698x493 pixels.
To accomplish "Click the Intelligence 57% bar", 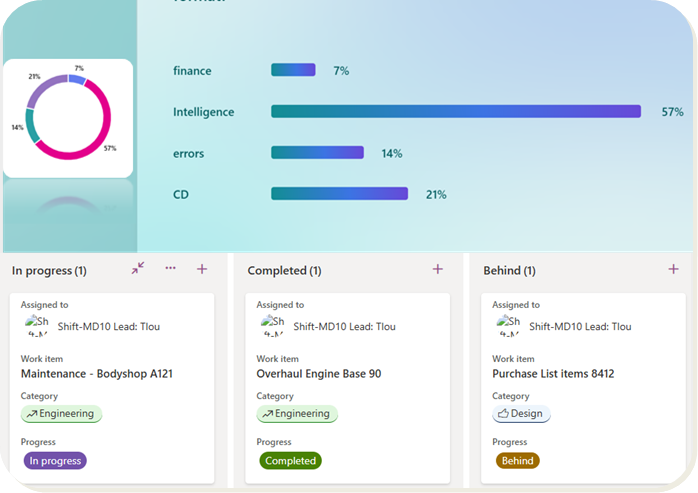I will 455,112.
